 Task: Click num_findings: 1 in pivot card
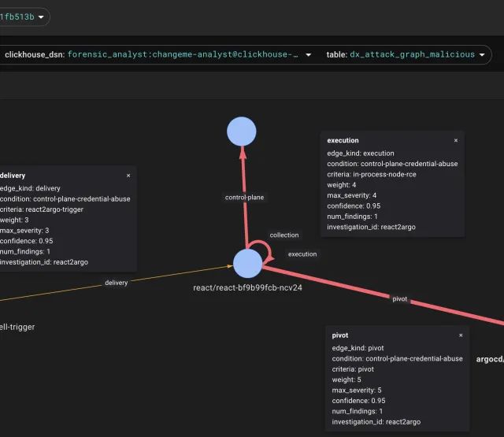[x=358, y=411]
